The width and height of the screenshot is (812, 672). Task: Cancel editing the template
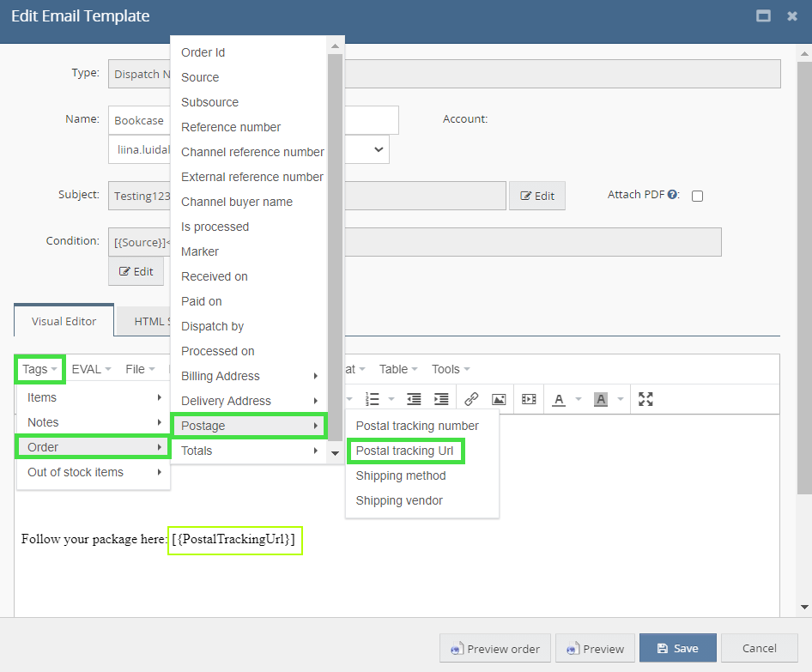click(759, 648)
